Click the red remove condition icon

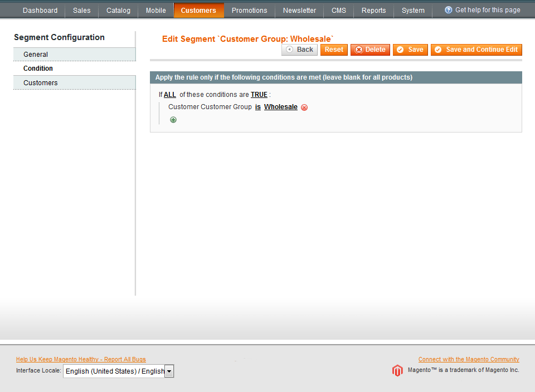(x=304, y=107)
